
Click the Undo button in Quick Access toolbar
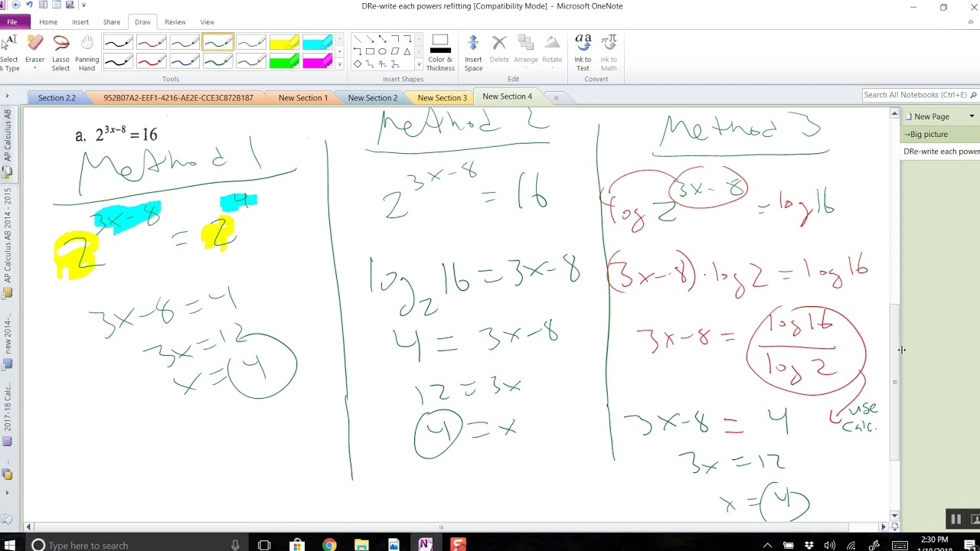coord(29,5)
